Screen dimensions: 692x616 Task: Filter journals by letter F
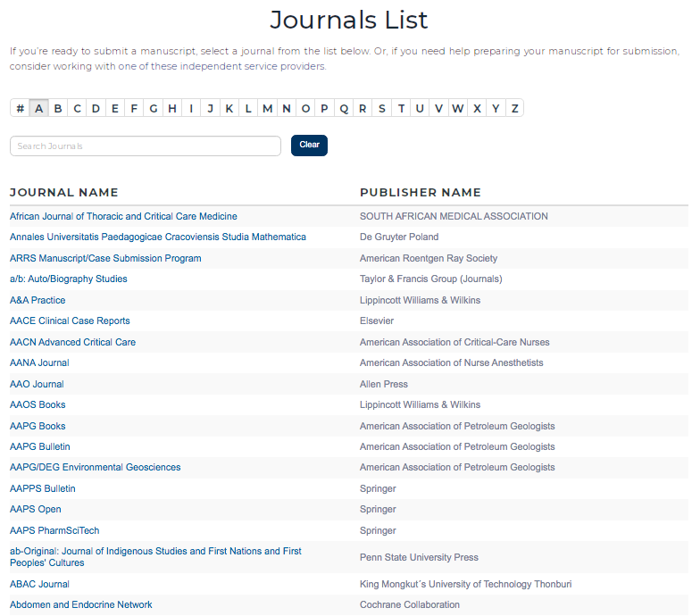pos(134,108)
